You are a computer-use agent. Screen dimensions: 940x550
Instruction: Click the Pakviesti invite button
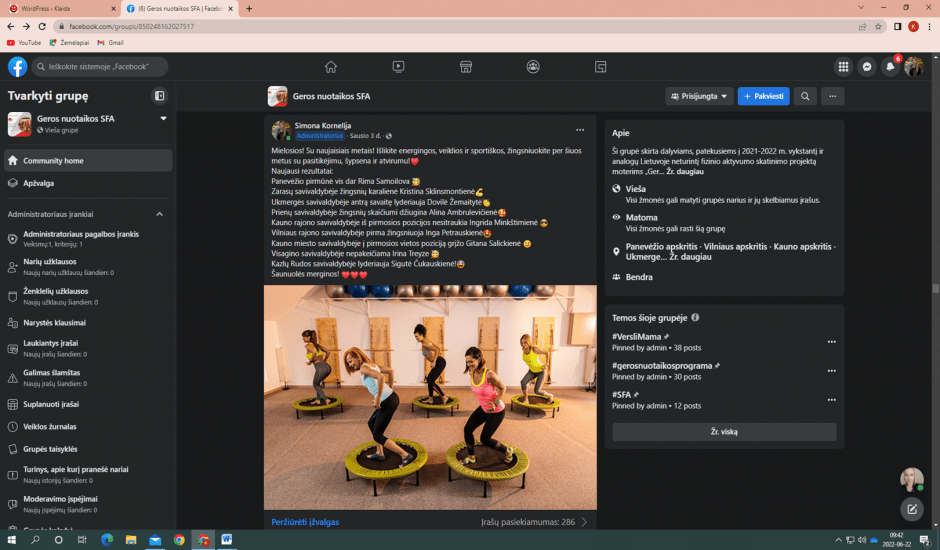click(x=763, y=96)
